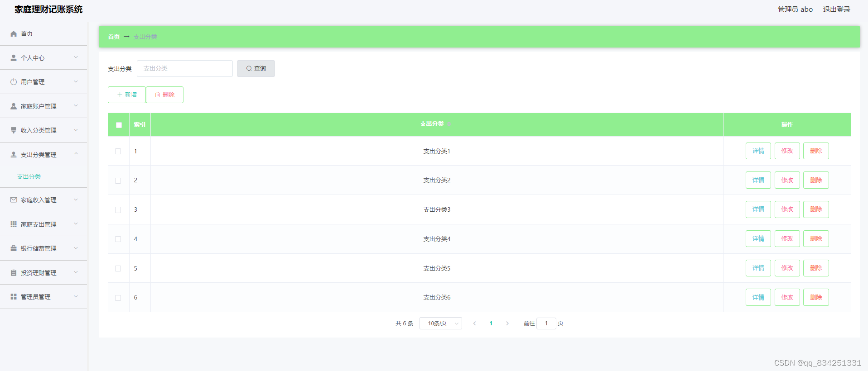Viewport: 868px width, 371px height.
Task: Expand the 个人中心 menu chevron
Action: (76, 57)
